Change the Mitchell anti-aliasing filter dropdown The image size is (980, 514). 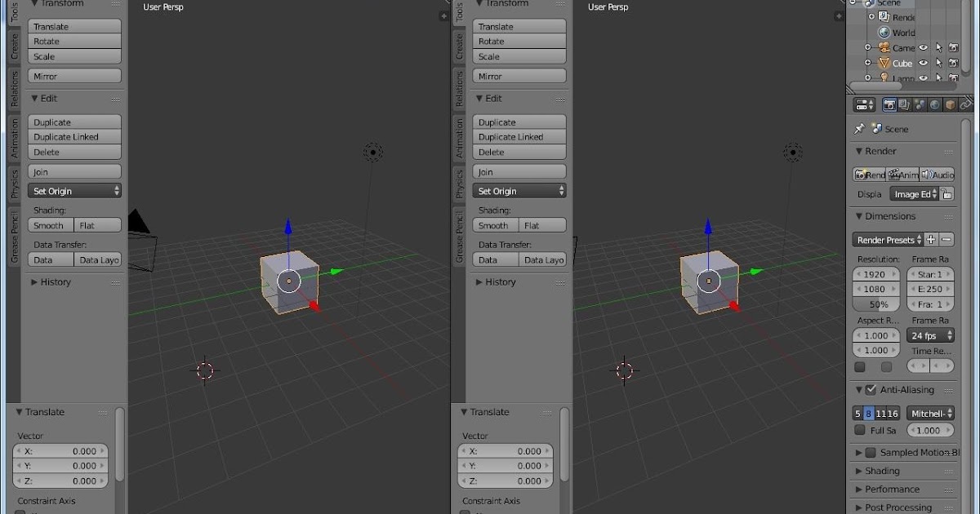[x=930, y=414]
